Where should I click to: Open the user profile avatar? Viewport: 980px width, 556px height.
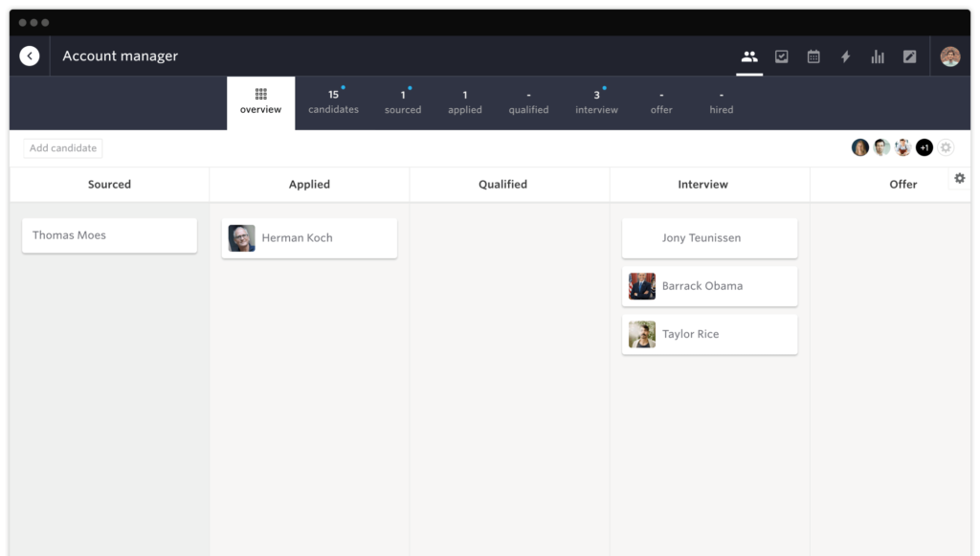pos(950,56)
